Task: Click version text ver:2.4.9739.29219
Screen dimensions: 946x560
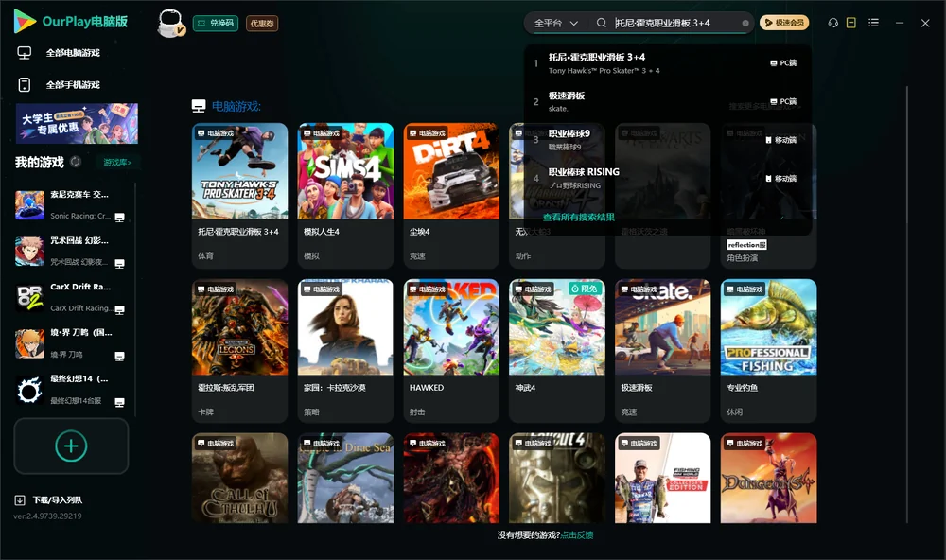Action: click(47, 516)
